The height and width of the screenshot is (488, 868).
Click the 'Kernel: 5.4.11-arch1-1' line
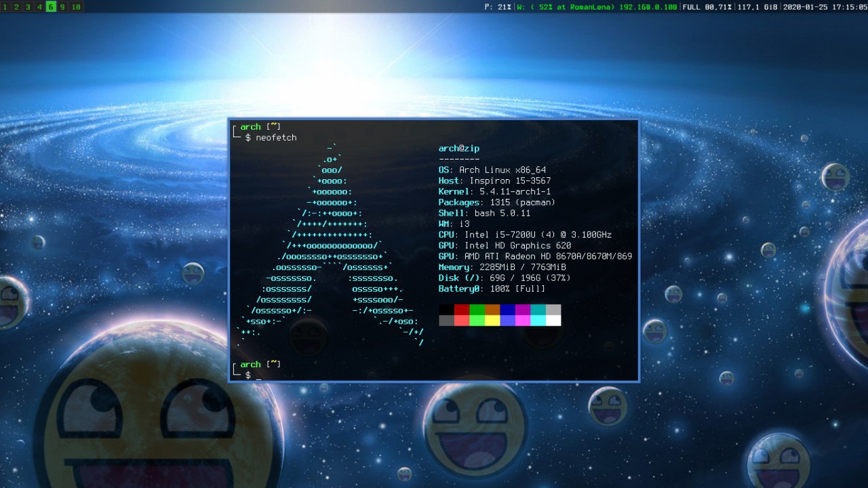(x=494, y=192)
